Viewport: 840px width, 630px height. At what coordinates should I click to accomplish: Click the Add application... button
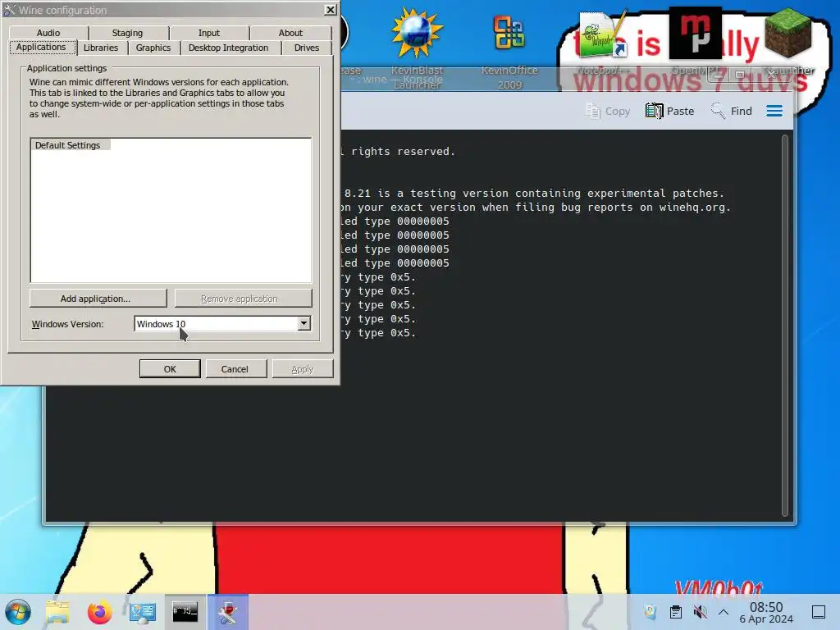pyautogui.click(x=98, y=299)
